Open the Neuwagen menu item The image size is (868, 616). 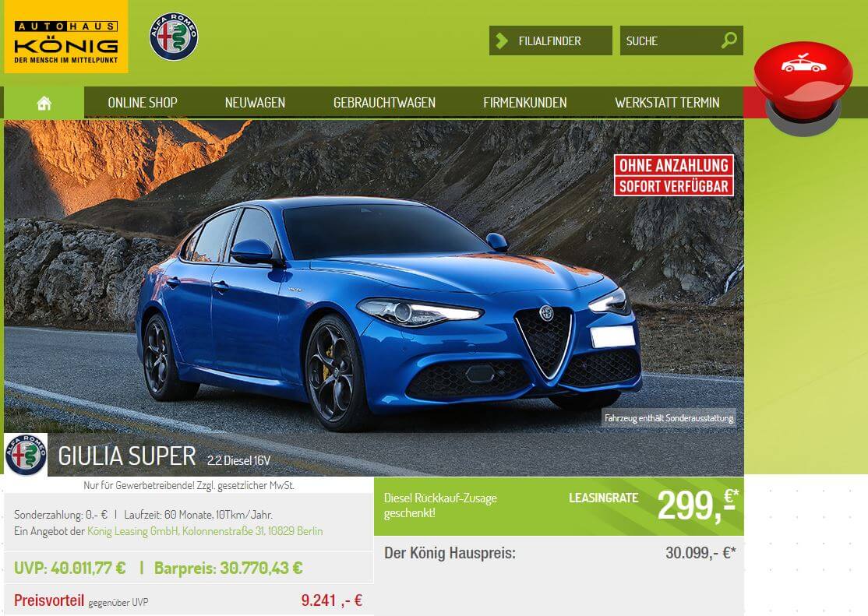click(255, 103)
